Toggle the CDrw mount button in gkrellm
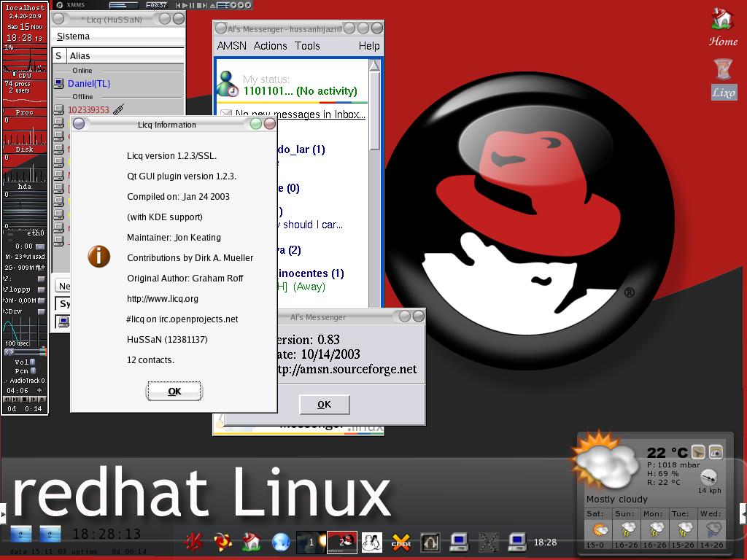The image size is (747, 560). [x=41, y=312]
